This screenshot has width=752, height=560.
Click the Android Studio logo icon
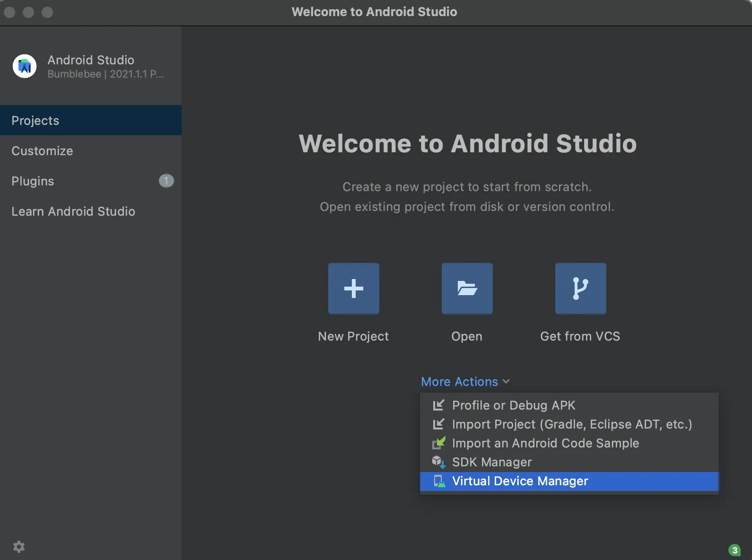pyautogui.click(x=25, y=66)
